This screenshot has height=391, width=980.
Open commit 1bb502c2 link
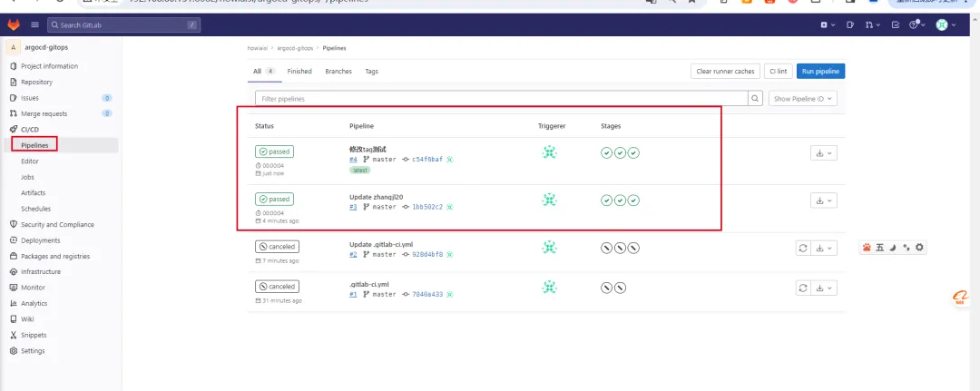426,207
